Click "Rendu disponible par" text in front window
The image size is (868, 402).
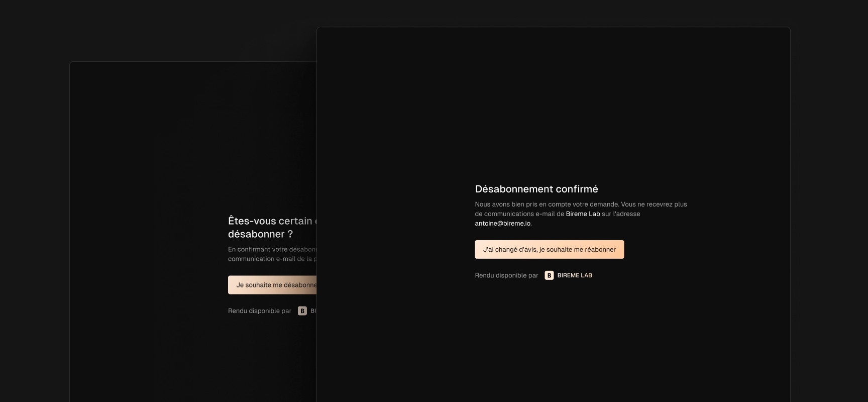point(506,275)
